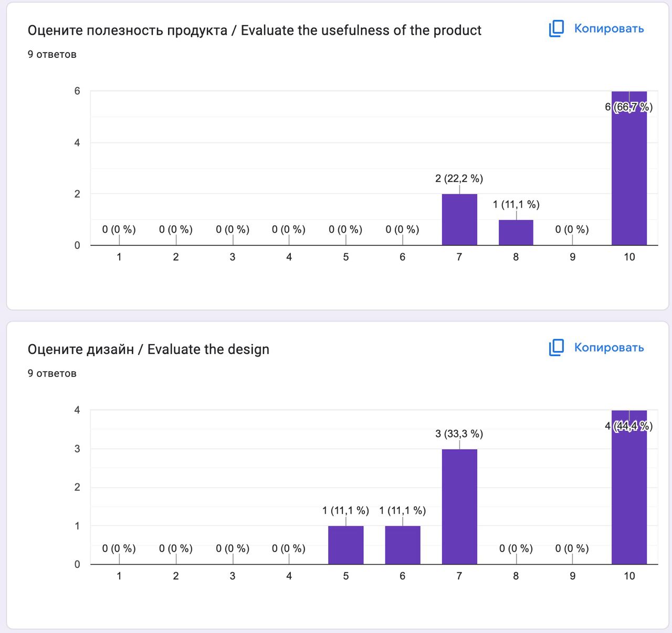Image resolution: width=672 pixels, height=633 pixels.
Task: Click 9 ответов under design chart title
Action: point(52,373)
